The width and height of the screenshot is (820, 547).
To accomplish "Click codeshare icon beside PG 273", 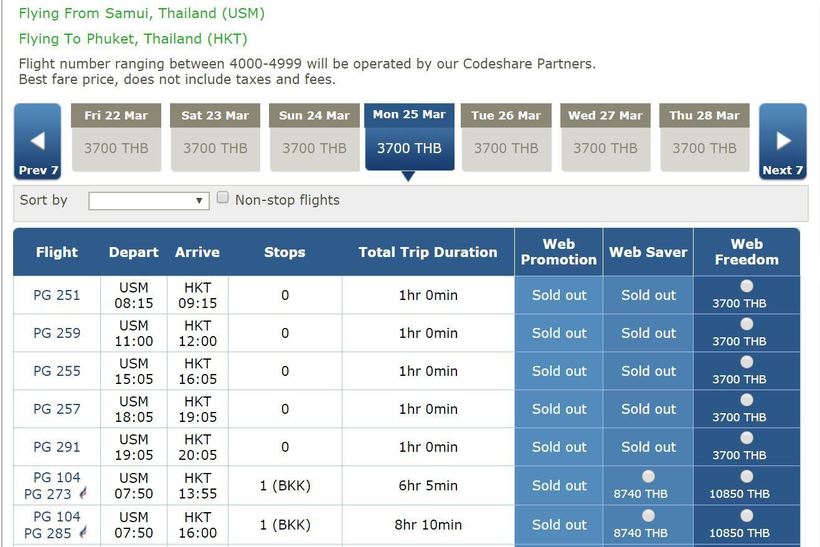I will [84, 494].
